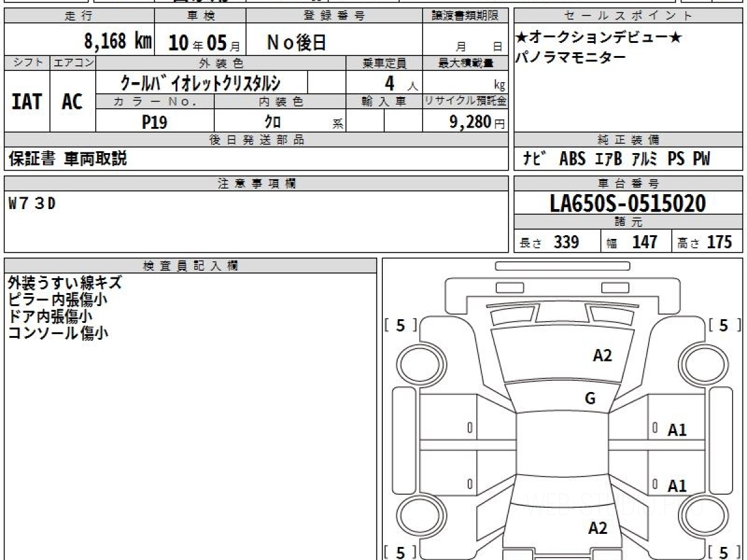Select the ★オークションデビュー★ line
This screenshot has height=560, width=747.
tap(599, 39)
